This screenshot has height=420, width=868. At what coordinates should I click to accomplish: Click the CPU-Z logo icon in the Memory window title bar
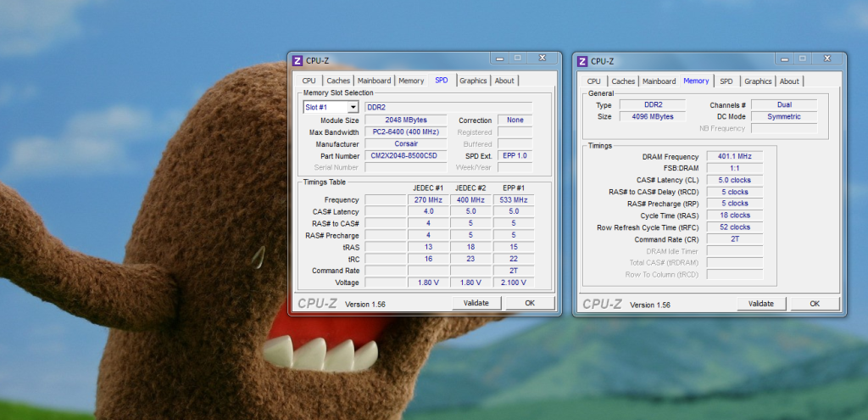(582, 61)
